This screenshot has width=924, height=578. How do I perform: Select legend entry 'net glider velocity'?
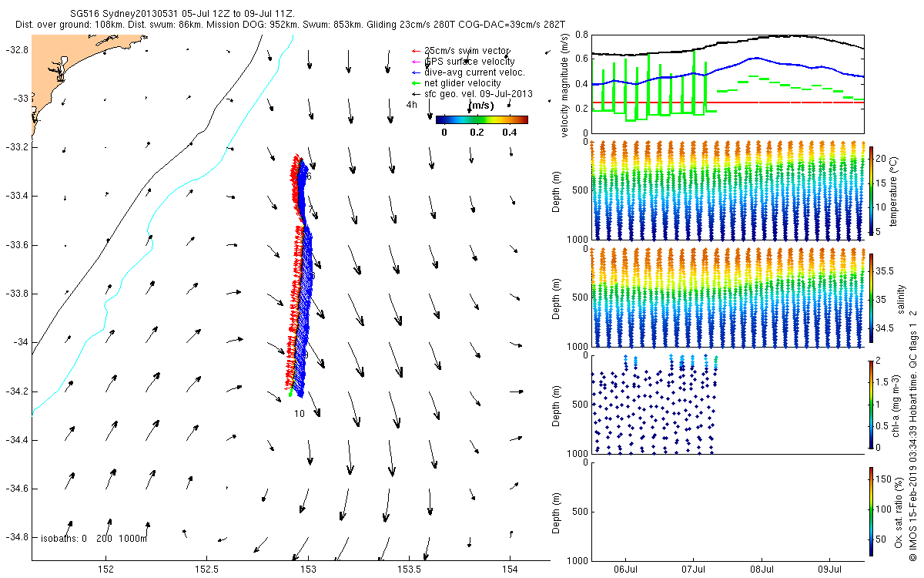tap(463, 82)
